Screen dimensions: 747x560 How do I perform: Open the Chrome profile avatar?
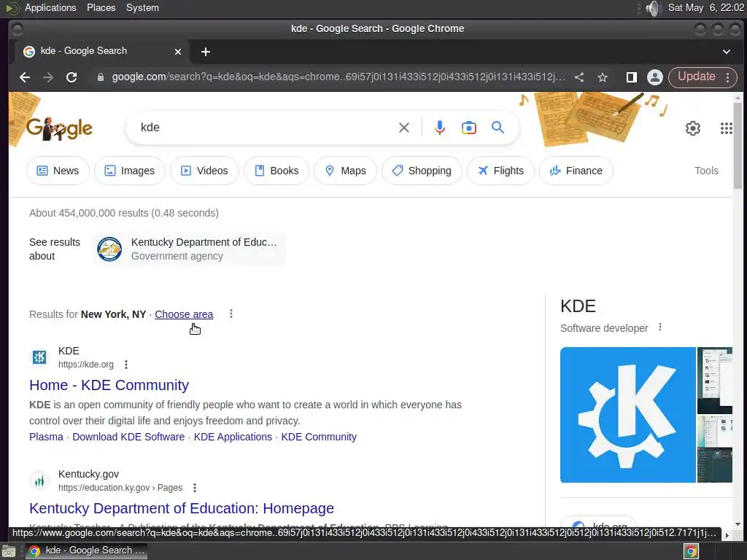tap(655, 77)
